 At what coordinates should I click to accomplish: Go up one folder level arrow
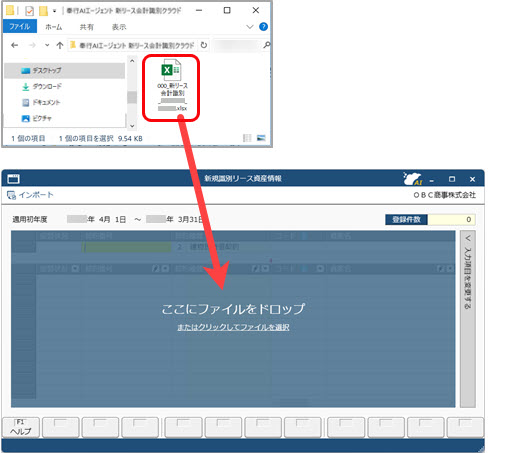tap(60, 45)
